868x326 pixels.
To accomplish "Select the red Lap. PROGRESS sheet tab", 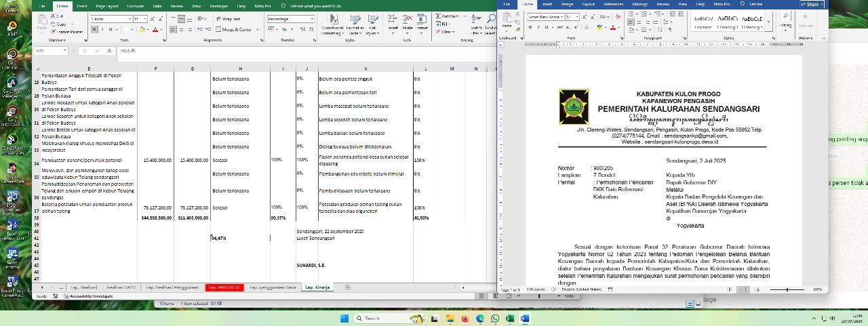I will pyautogui.click(x=224, y=287).
